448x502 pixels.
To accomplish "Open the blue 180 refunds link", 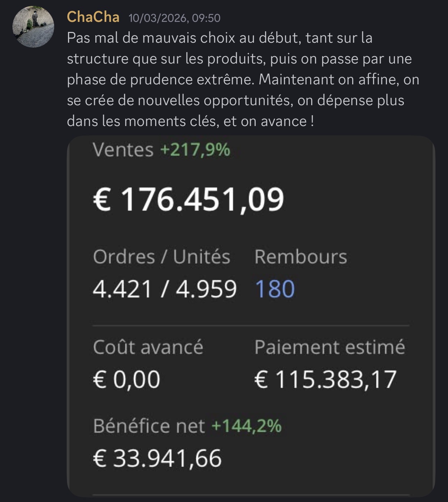I will [x=275, y=289].
